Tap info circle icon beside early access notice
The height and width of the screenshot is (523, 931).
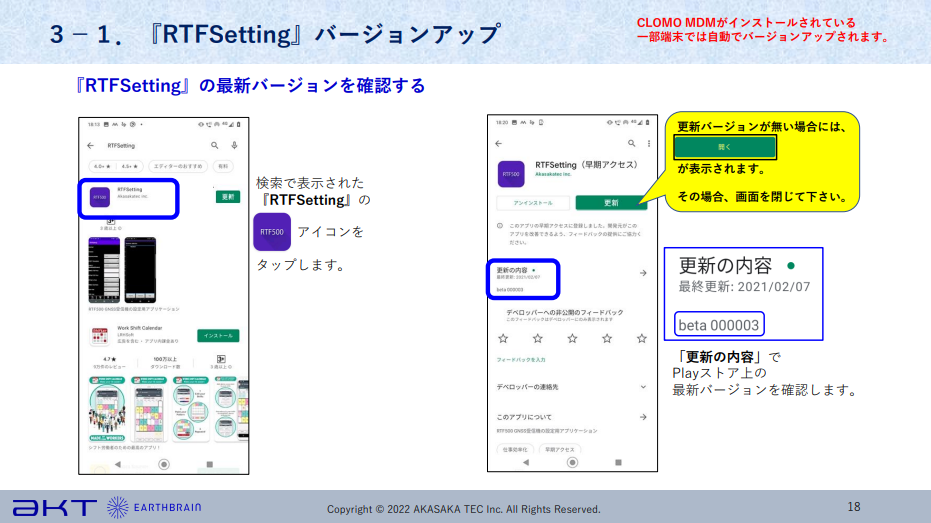(x=500, y=226)
